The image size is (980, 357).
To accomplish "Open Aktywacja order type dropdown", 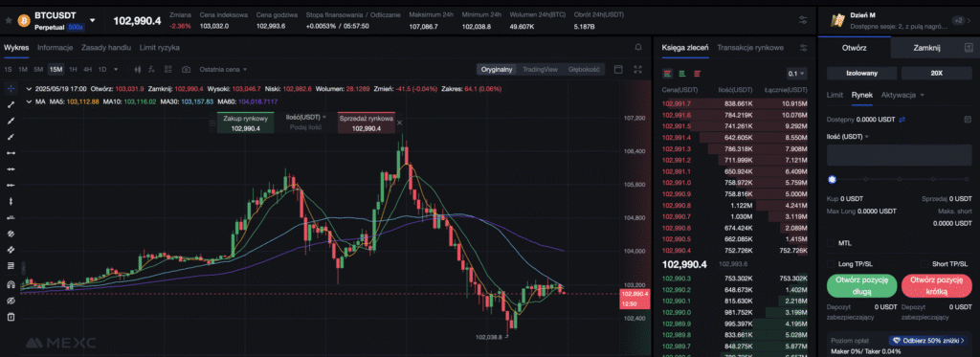I will point(902,95).
